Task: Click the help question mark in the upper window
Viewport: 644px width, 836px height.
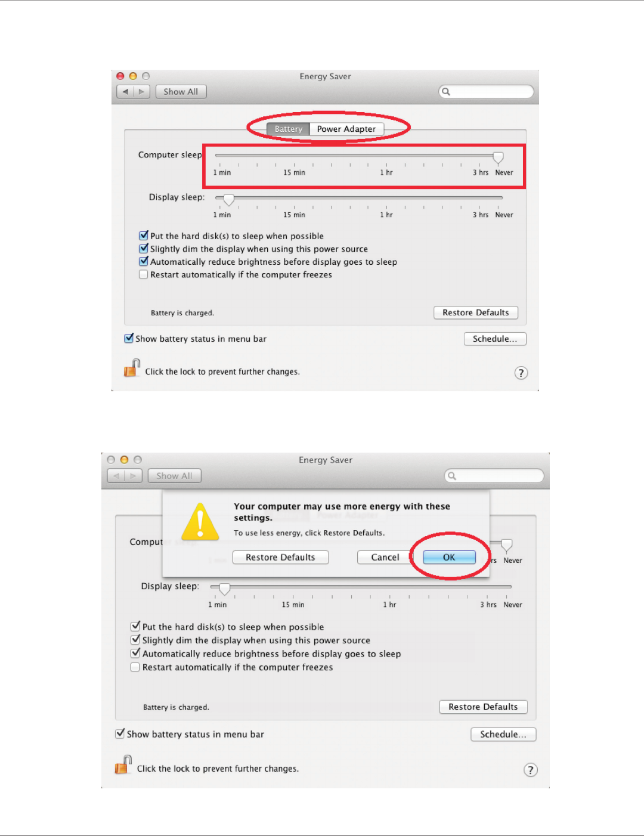Action: click(521, 373)
